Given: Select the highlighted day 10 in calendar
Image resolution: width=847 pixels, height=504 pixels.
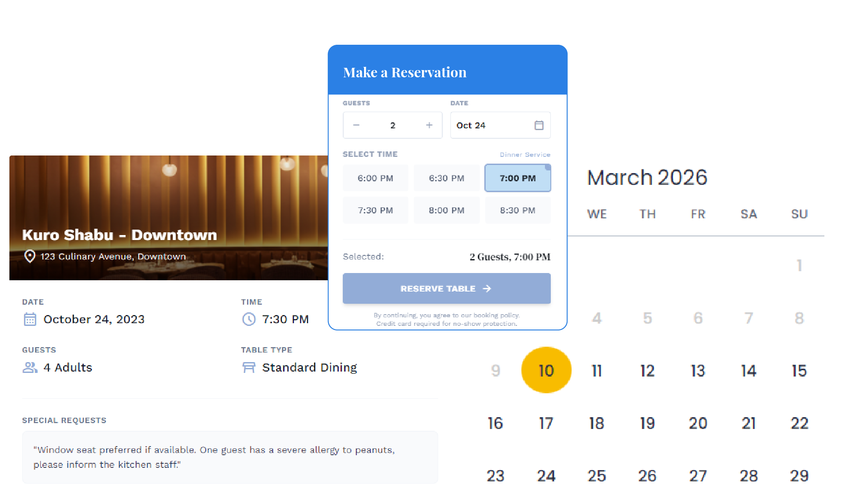Looking at the screenshot, I should click(546, 370).
